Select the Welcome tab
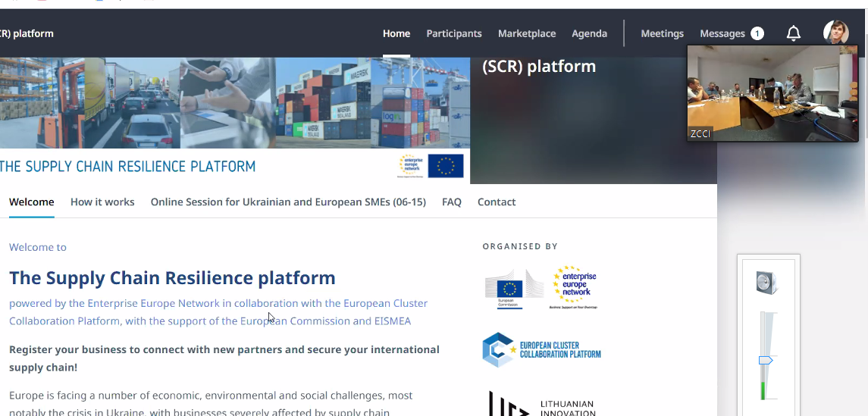This screenshot has height=416, width=868. click(x=32, y=202)
